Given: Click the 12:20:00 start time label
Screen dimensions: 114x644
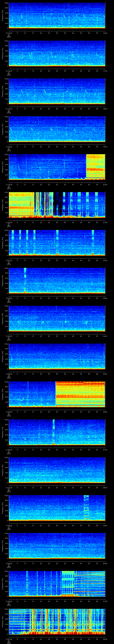Looking at the screenshot, I should coord(9,223).
